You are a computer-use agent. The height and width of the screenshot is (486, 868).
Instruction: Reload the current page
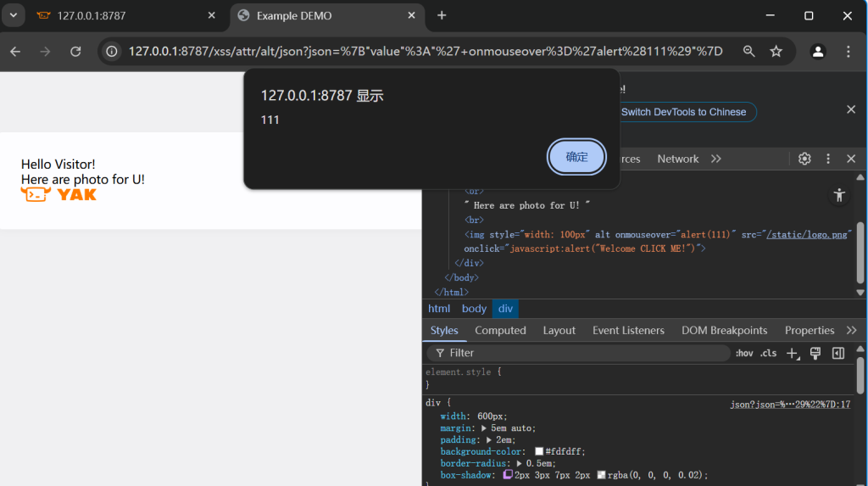coord(75,52)
